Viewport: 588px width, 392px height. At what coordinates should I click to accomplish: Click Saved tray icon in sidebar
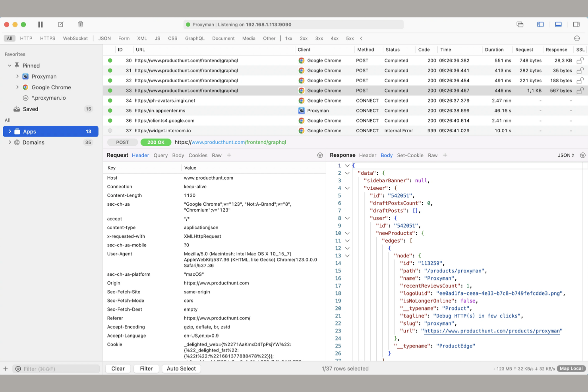pos(17,109)
